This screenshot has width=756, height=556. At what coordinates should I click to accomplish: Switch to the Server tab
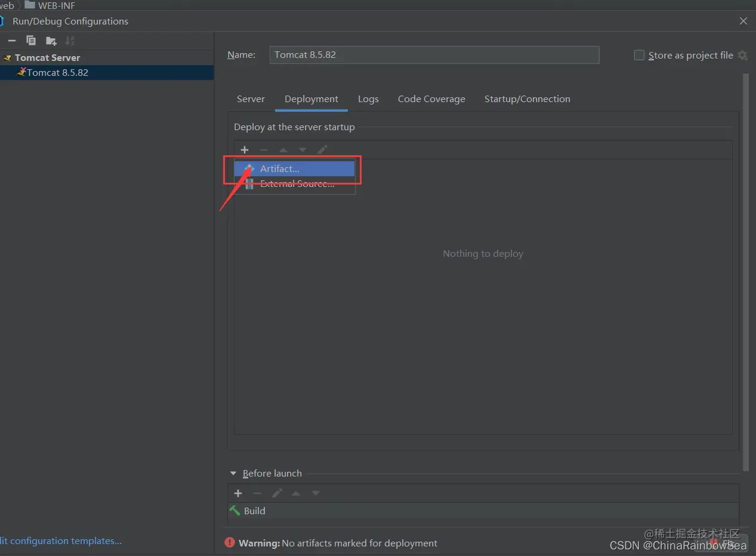click(x=251, y=99)
